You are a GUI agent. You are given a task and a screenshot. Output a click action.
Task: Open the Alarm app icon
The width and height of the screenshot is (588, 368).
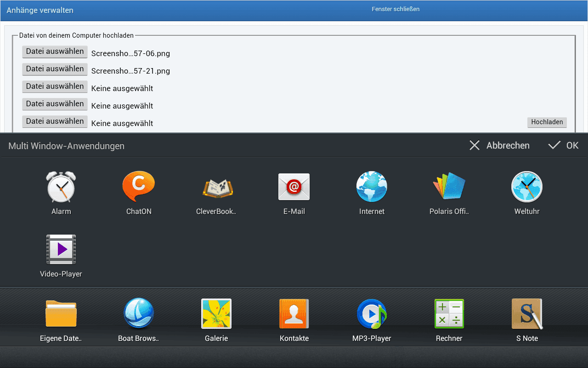(61, 187)
